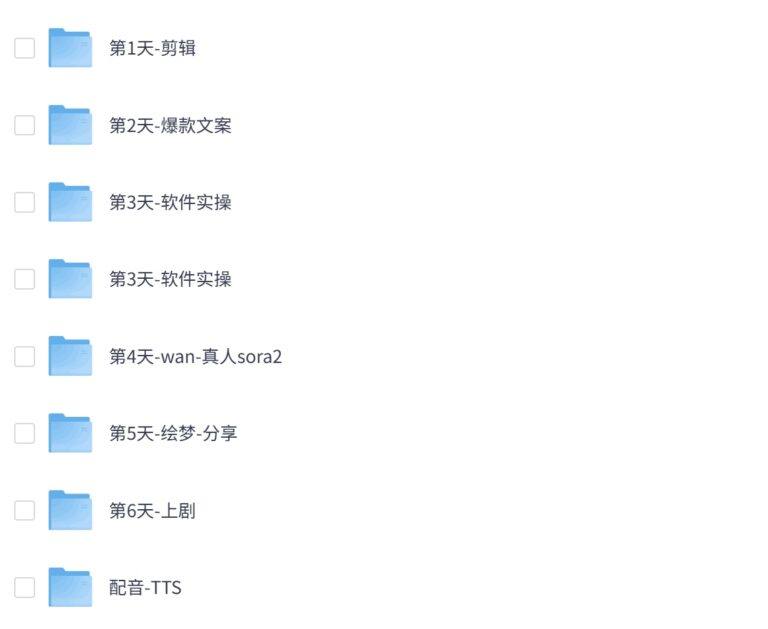Select the 第2天-爆款文案 checkbox

tap(24, 125)
